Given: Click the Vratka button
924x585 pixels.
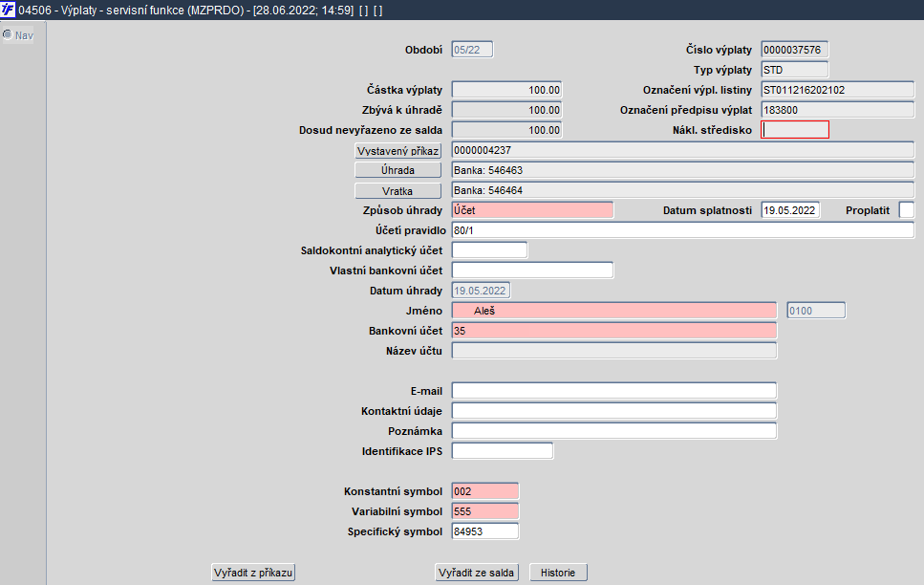Looking at the screenshot, I should point(398,191).
